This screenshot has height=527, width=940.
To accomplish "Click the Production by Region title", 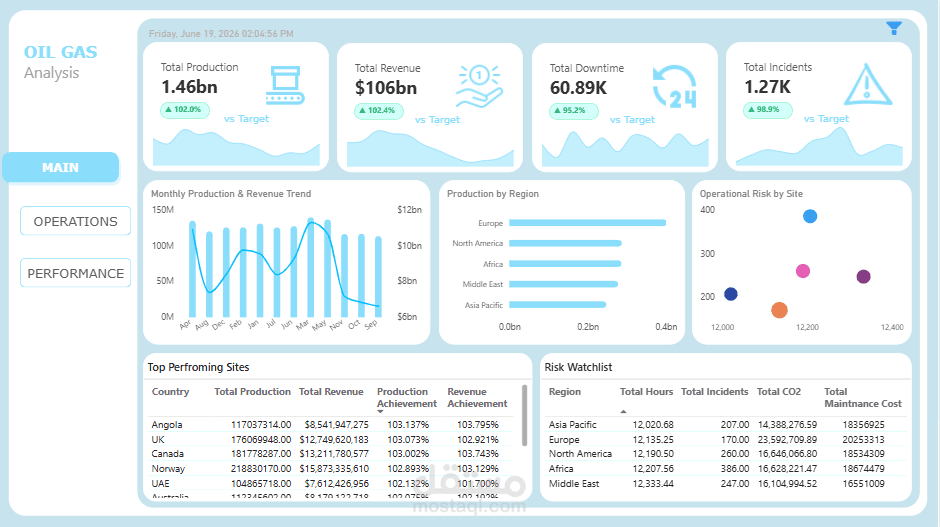I will pyautogui.click(x=493, y=194).
